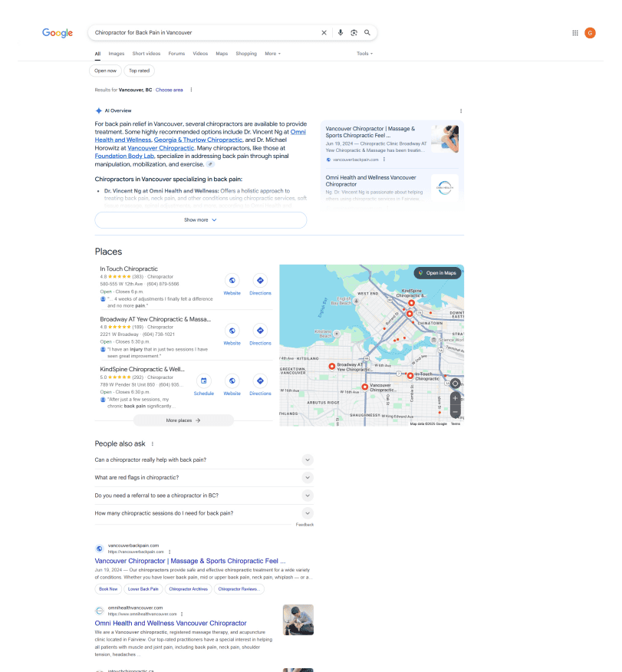Search by image using the Google Lens icon
This screenshot has width=622, height=672.
(353, 32)
